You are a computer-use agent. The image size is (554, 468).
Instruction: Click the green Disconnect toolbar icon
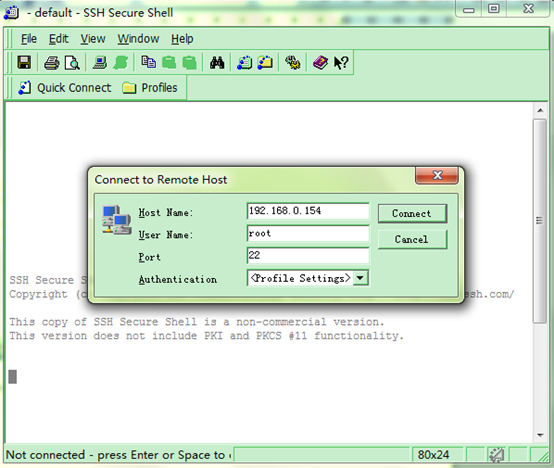click(120, 63)
